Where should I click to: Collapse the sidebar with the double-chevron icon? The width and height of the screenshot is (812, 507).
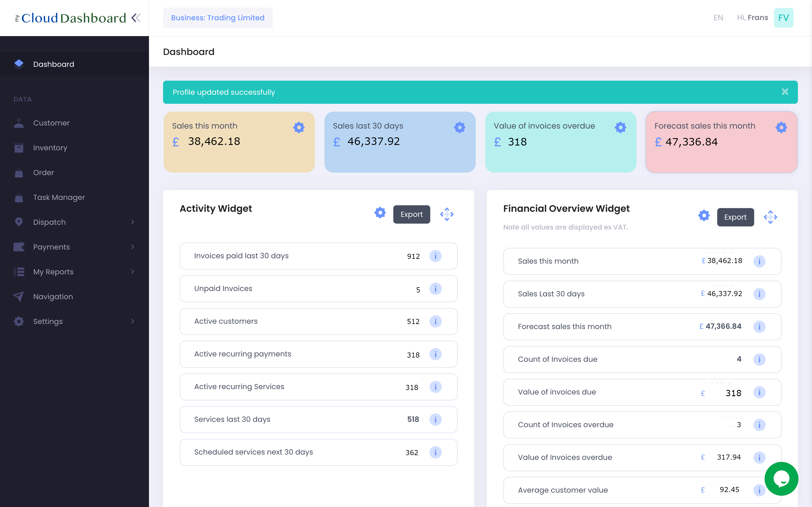point(135,18)
